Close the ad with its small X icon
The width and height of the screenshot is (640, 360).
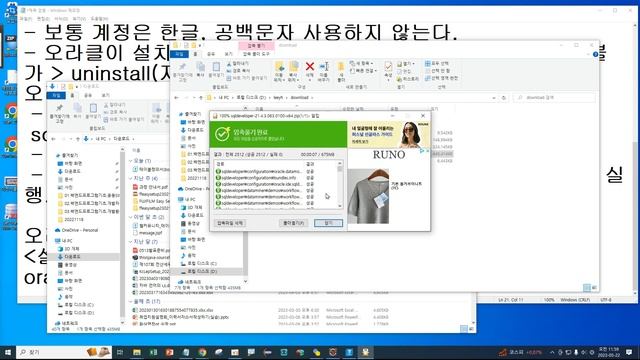point(427,151)
